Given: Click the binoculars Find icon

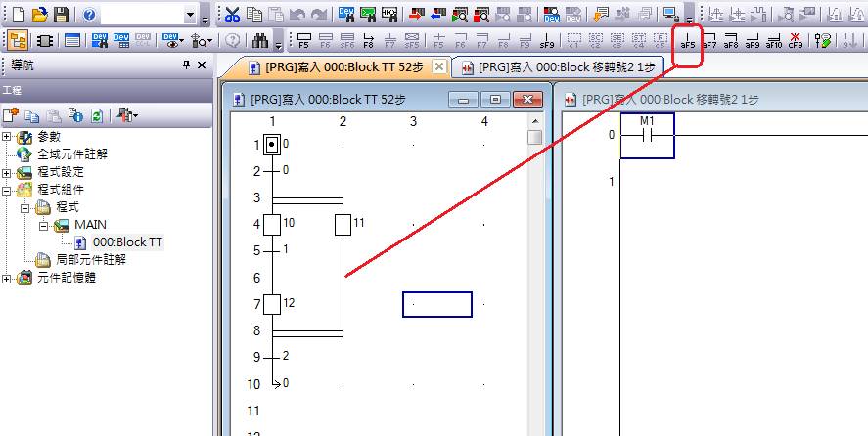Looking at the screenshot, I should 260,41.
